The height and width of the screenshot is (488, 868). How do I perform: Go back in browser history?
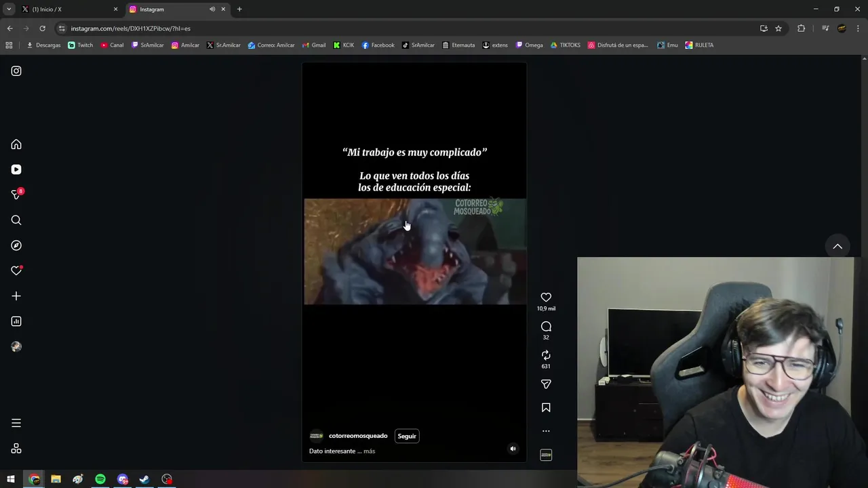pyautogui.click(x=9, y=28)
